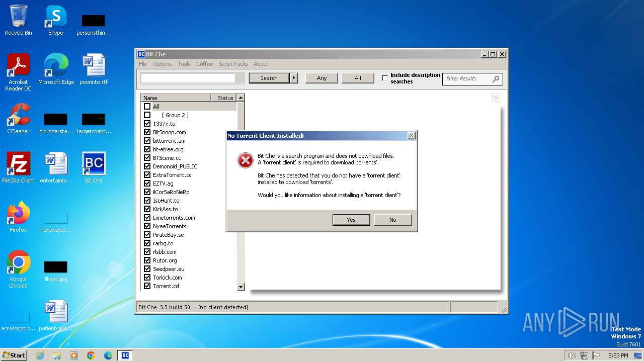Open Acrobat Reader DC desktop icon
The height and width of the screenshot is (362, 644).
18,72
